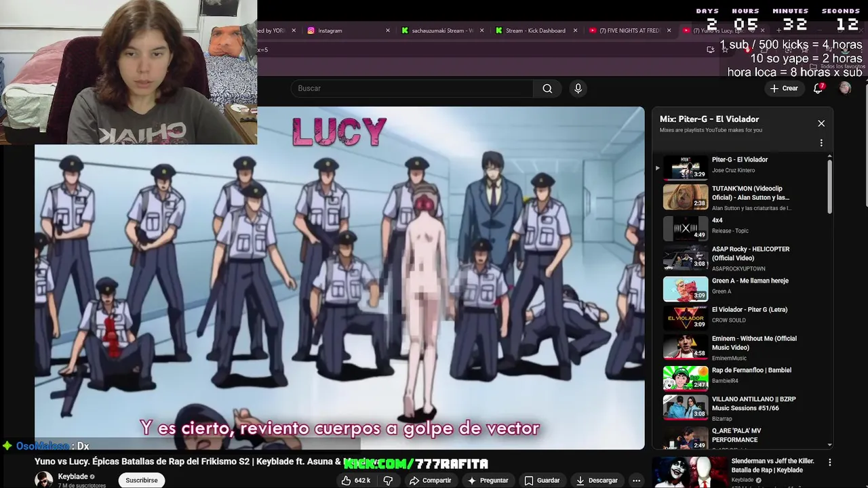Viewport: 868px width, 488px height.
Task: Switch to sachauzumaki Stream tab
Action: coord(441,30)
